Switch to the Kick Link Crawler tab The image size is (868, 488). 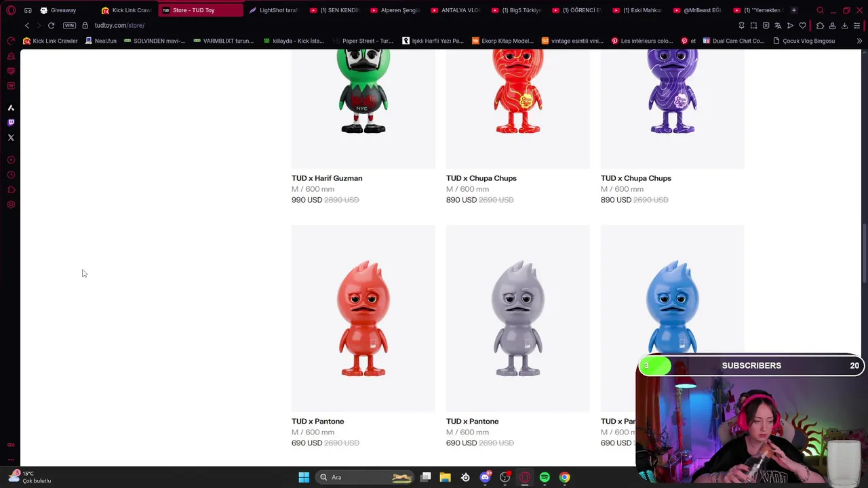click(x=127, y=10)
